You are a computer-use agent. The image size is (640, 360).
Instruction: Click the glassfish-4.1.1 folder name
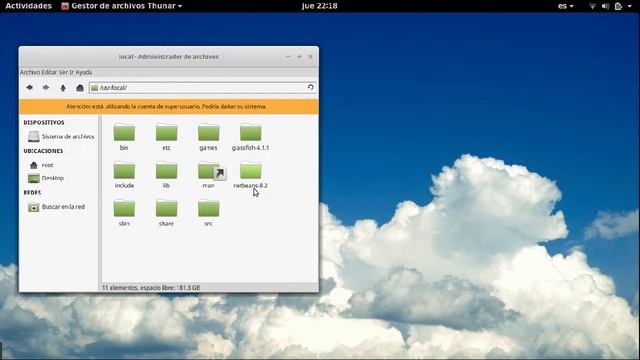(251, 148)
